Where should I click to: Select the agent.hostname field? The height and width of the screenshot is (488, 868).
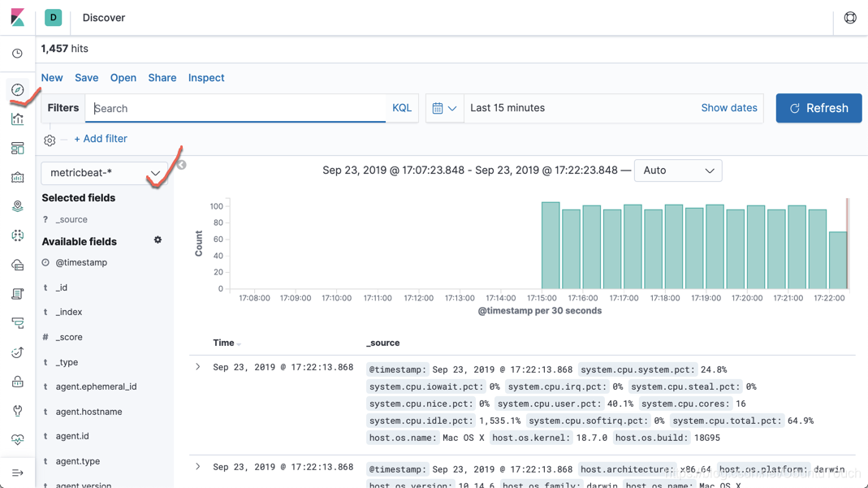pos(89,412)
